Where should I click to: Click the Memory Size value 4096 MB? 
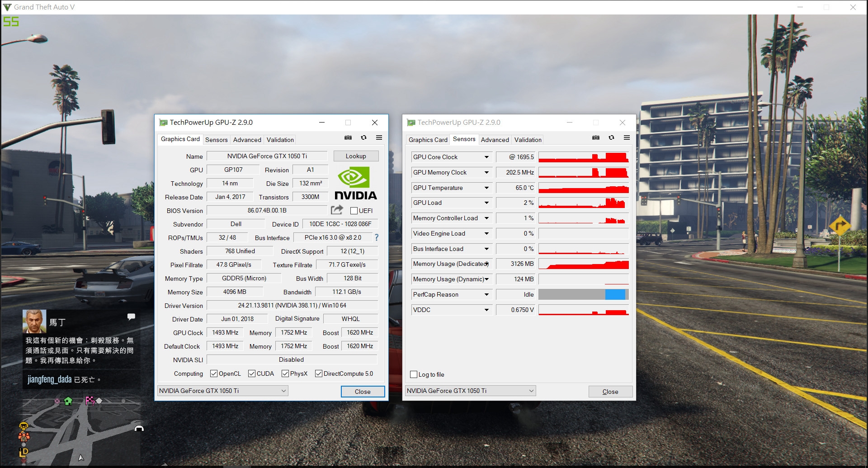coord(235,292)
